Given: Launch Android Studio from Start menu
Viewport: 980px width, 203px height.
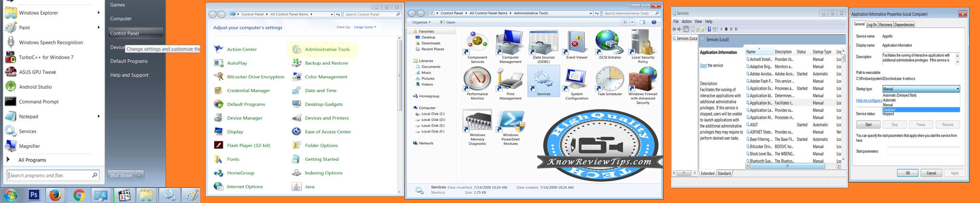Looking at the screenshot, I should pyautogui.click(x=35, y=87).
